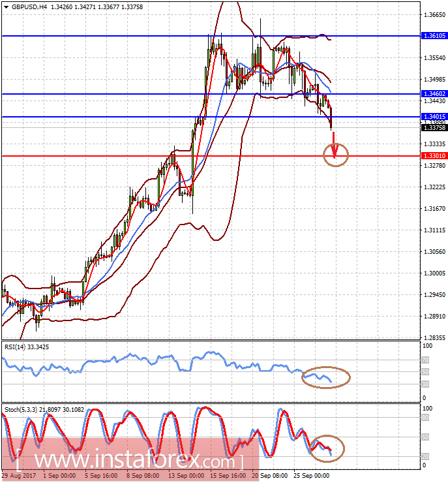Image resolution: width=448 pixels, height=483 pixels.
Task: Select the brown circle on the Stochastic panel
Action: [327, 448]
